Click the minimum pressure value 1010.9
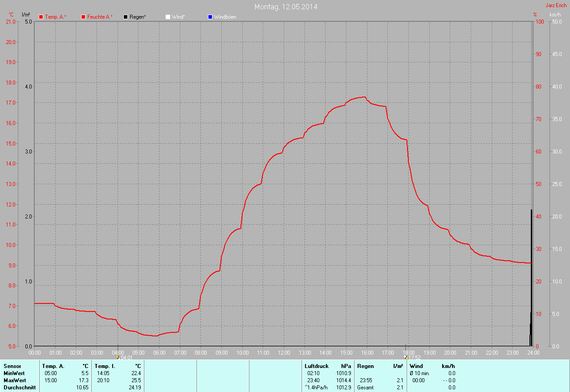Screen dimensions: 570x392 click(343, 373)
